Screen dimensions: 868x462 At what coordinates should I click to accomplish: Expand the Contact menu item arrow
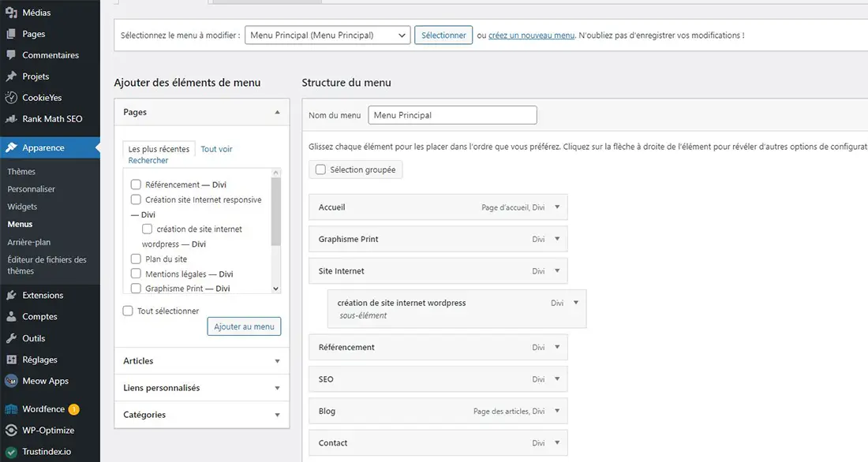(557, 442)
